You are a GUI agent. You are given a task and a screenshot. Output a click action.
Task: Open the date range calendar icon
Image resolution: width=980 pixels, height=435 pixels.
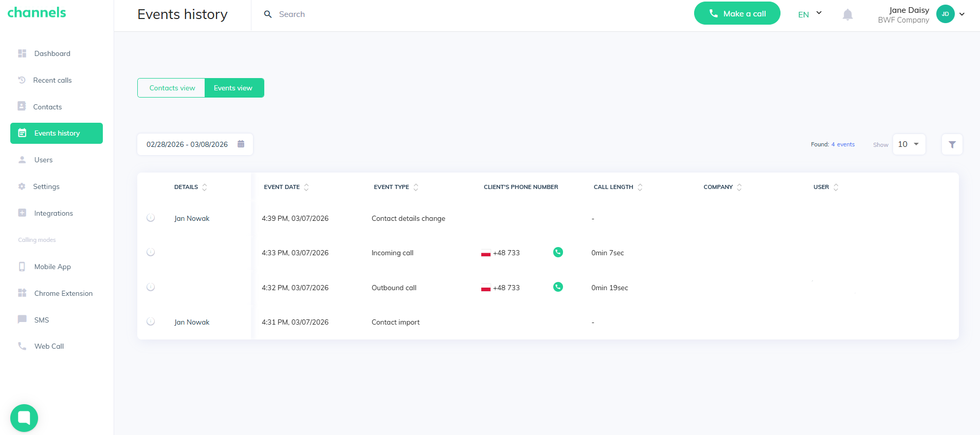[x=241, y=144]
